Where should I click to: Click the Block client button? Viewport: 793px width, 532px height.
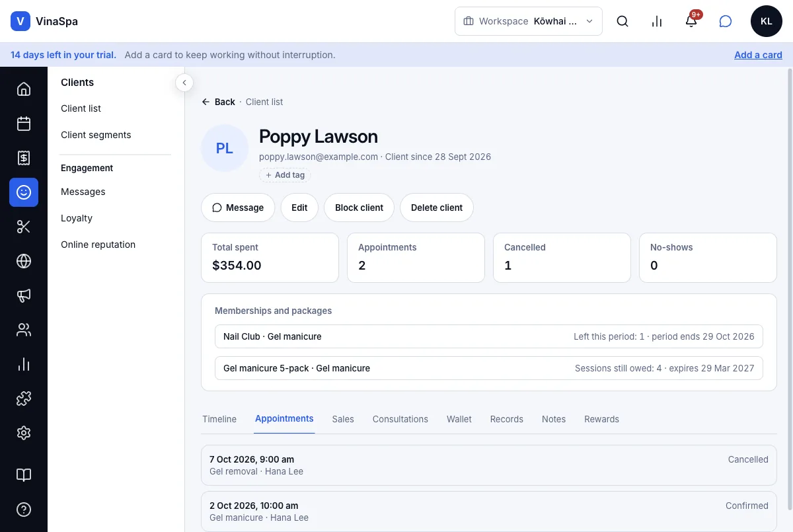coord(359,208)
